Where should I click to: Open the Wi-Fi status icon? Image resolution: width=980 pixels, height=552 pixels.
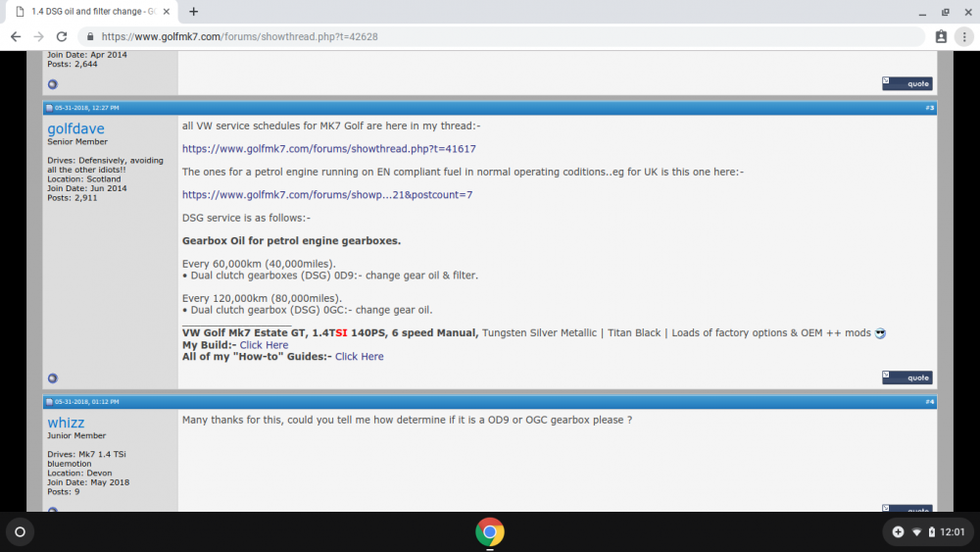pyautogui.click(x=916, y=532)
